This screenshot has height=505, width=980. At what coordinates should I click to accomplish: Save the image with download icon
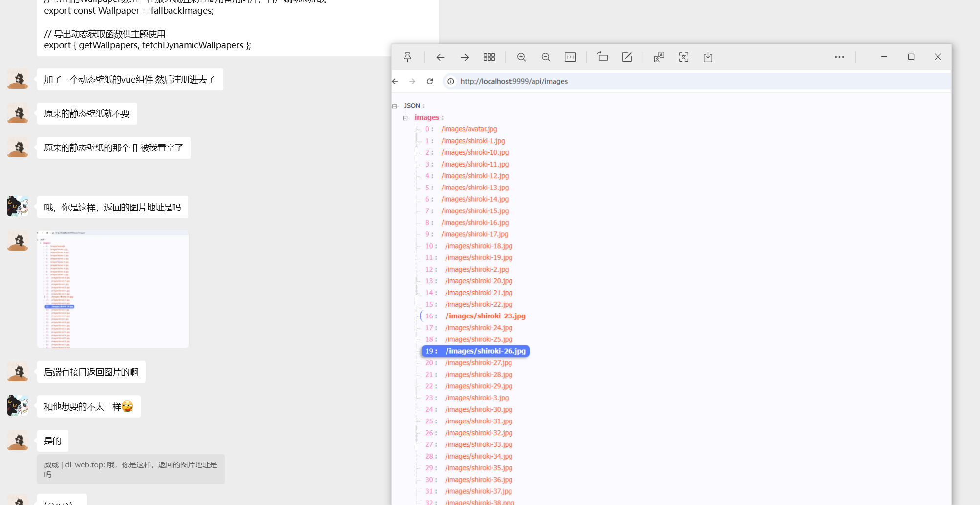(x=708, y=57)
